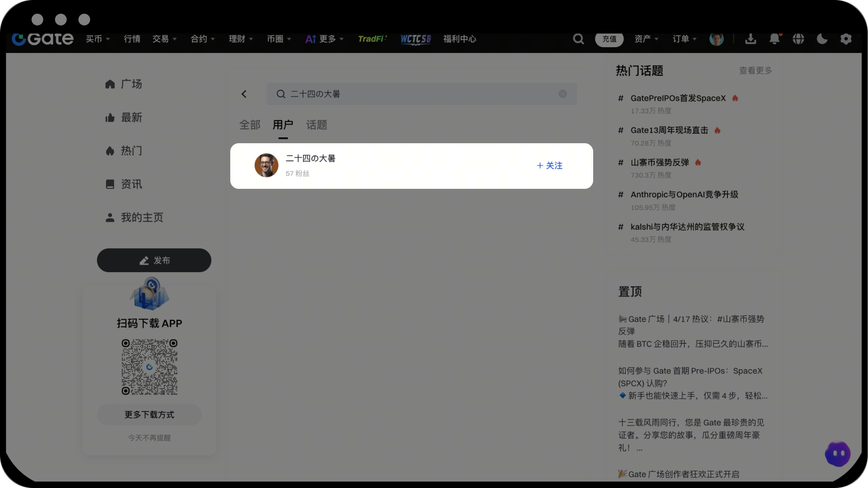Screen dimensions: 868x488
Task: Open the notifications bell
Action: [x=775, y=39]
